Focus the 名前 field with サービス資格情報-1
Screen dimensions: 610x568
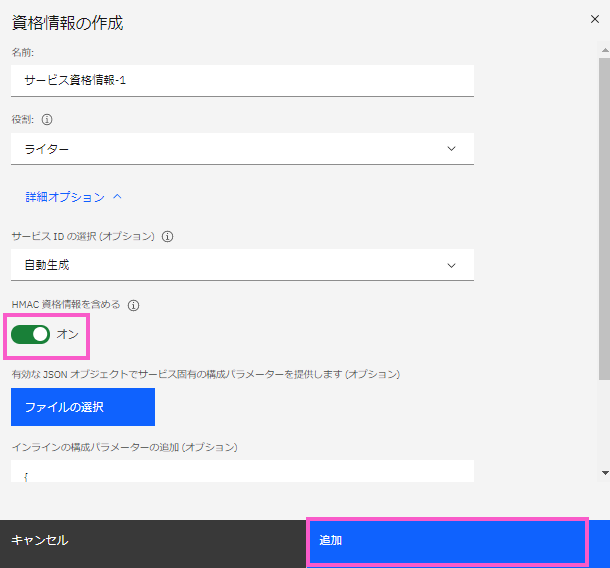click(x=240, y=80)
